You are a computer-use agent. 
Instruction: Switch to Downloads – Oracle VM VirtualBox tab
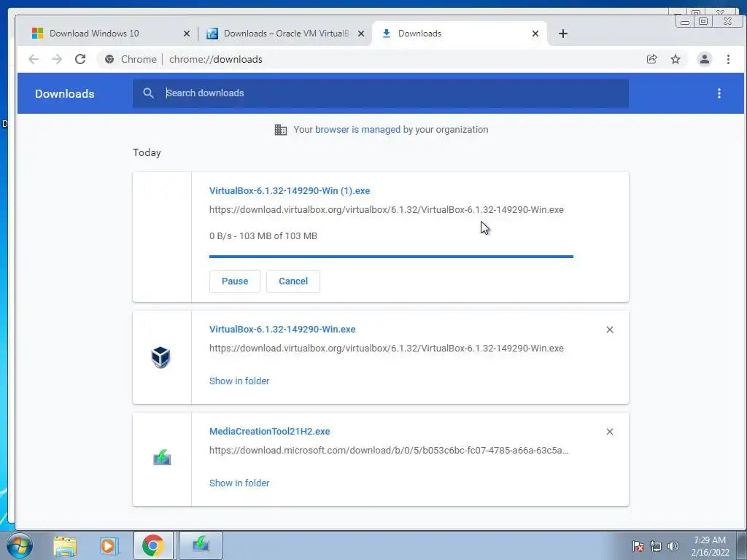286,34
